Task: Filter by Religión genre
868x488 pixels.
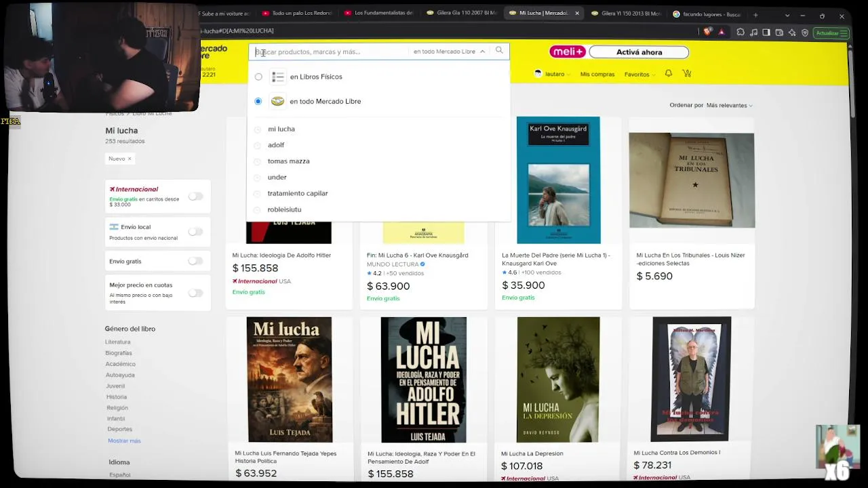Action: click(x=117, y=407)
